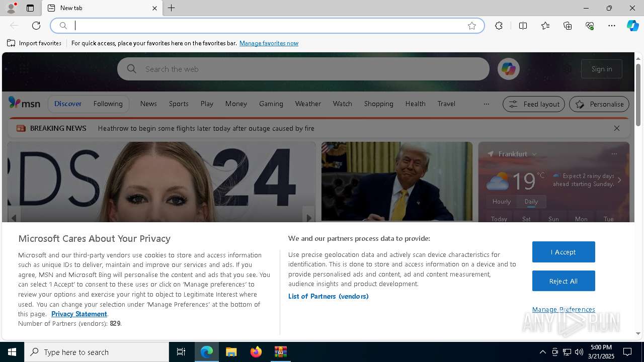
Task: Open WinRAR from taskbar
Action: pos(281,352)
